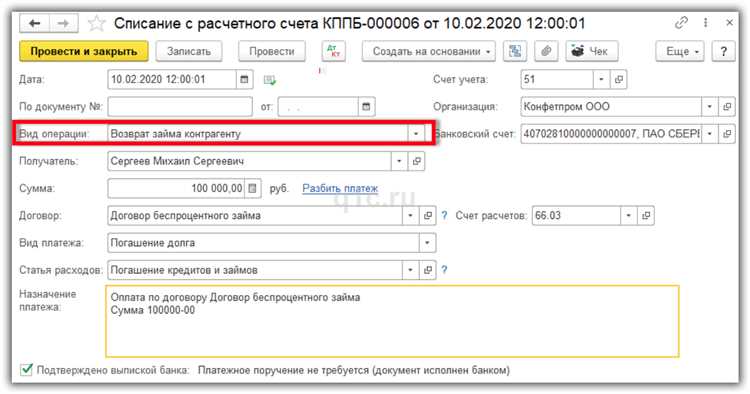Expand Вид операции dropdown
This screenshot has width=750, height=394.
(416, 134)
